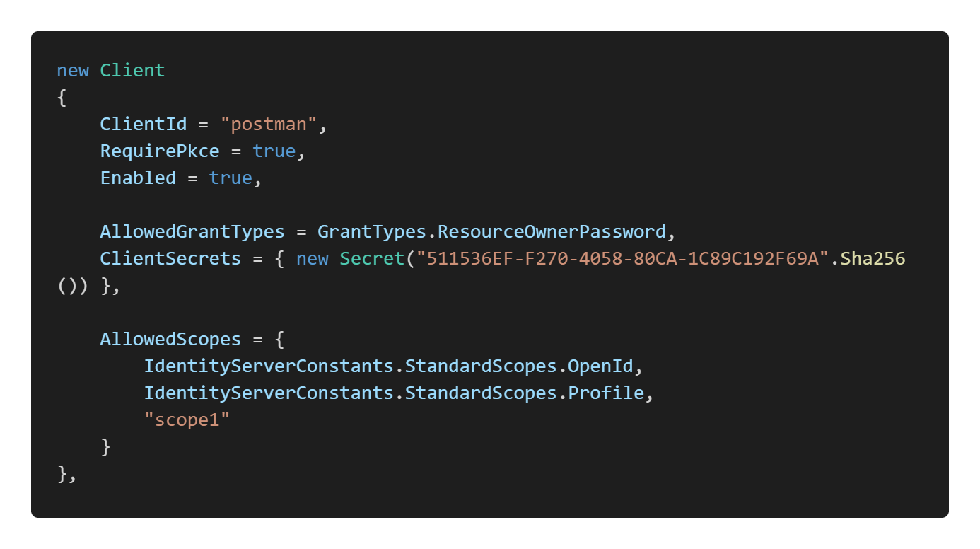Click the RequirePkce property name
The width and height of the screenshot is (980, 549).
coord(160,151)
